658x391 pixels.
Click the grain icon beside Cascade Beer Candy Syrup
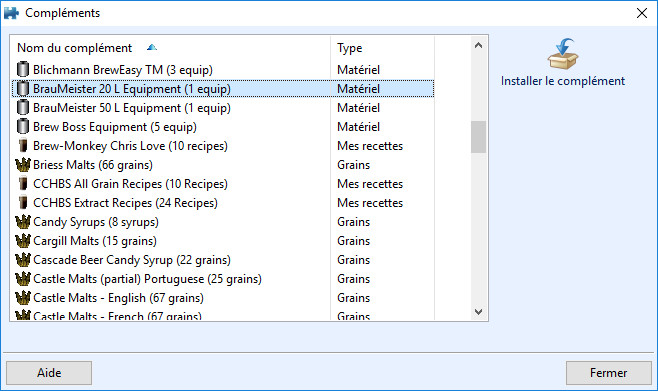pos(23,260)
